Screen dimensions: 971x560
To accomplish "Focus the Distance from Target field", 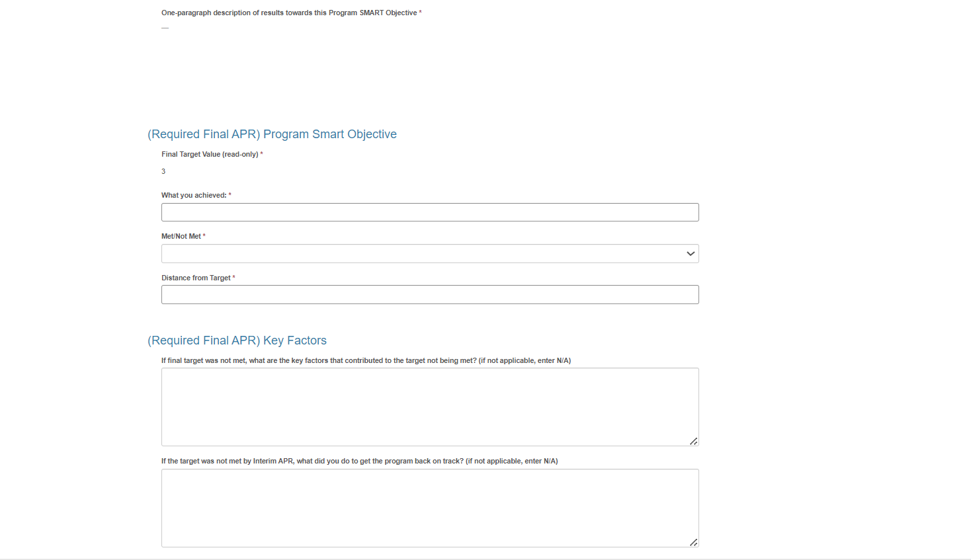I will [x=430, y=295].
